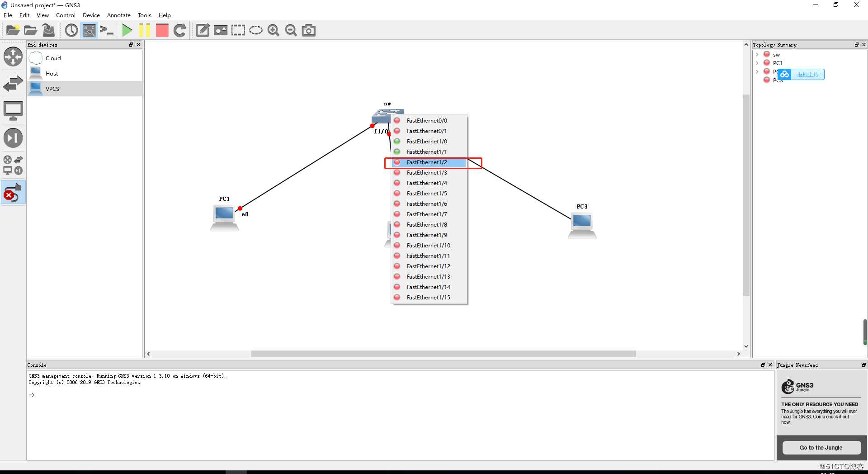This screenshot has height=474, width=868.
Task: Open the Annotate menu
Action: click(x=118, y=15)
